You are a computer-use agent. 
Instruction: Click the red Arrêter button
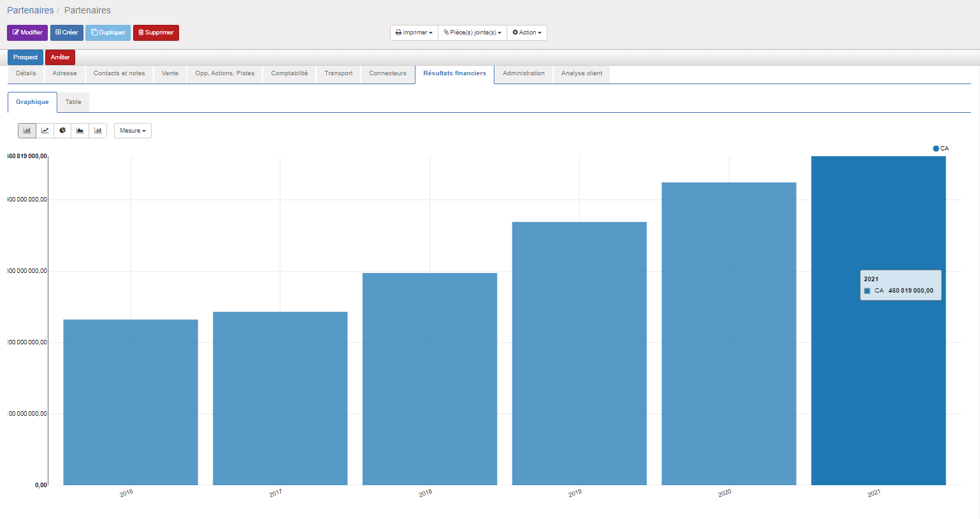point(61,57)
